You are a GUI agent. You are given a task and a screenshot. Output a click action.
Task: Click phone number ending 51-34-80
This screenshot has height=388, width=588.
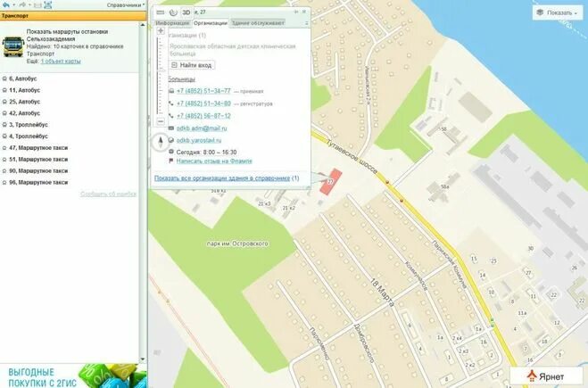pyautogui.click(x=203, y=103)
